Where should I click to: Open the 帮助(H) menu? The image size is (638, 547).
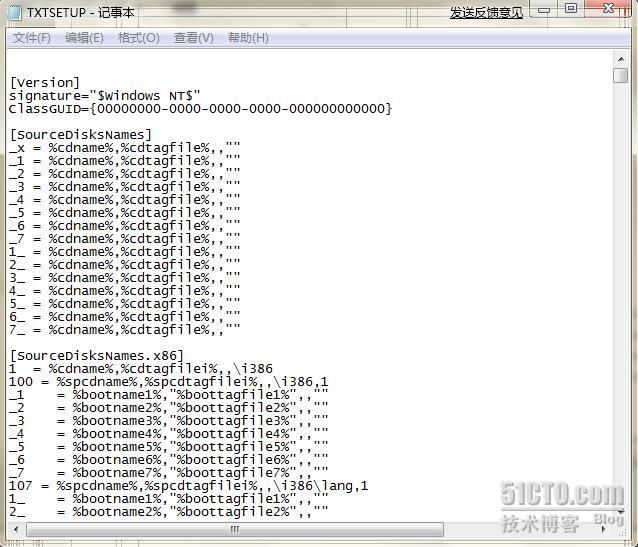(x=248, y=38)
